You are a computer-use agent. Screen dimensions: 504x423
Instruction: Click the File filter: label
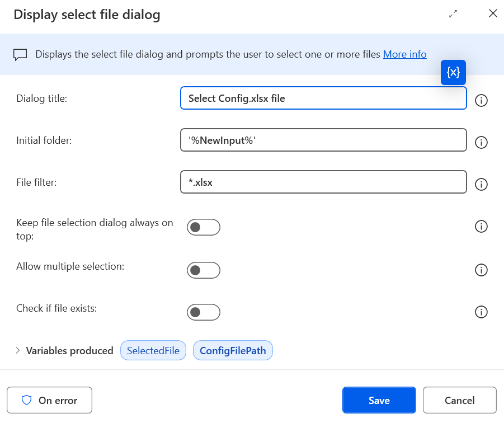[36, 182]
